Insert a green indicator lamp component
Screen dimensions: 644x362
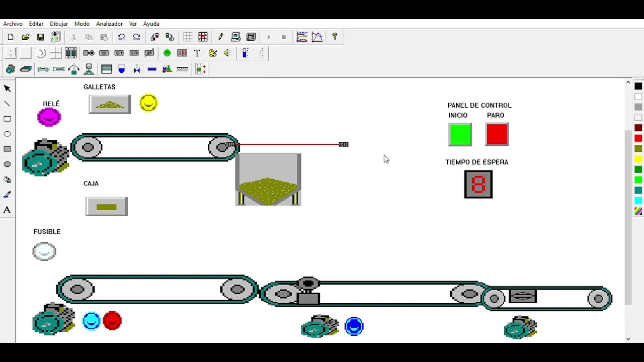(167, 53)
